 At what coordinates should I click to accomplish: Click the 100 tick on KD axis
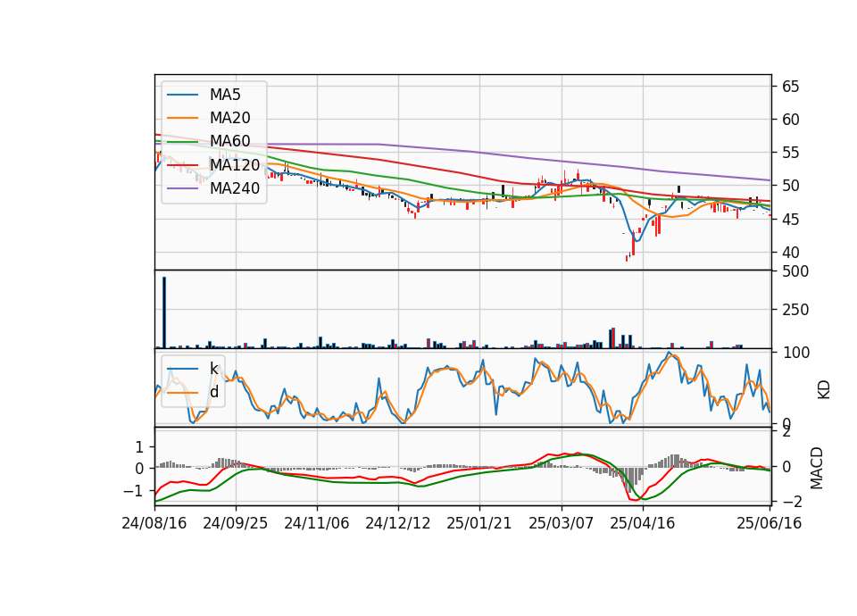pos(795,354)
